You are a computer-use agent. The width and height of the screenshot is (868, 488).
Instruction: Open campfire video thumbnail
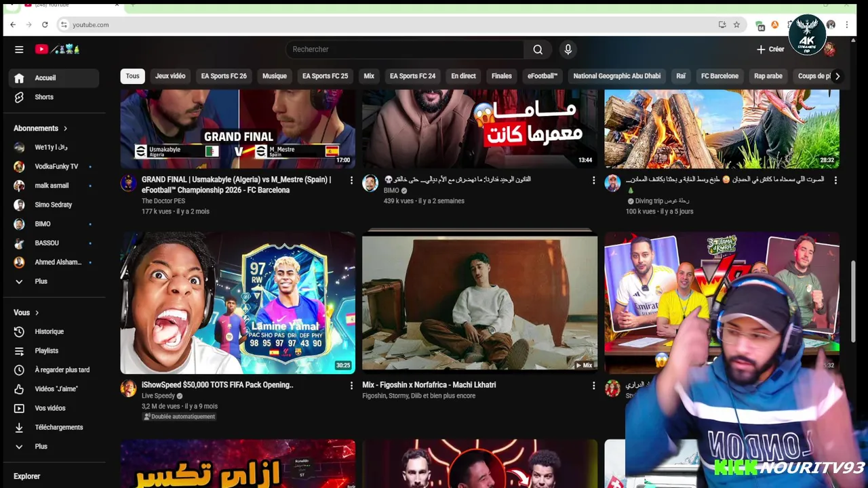pos(722,129)
